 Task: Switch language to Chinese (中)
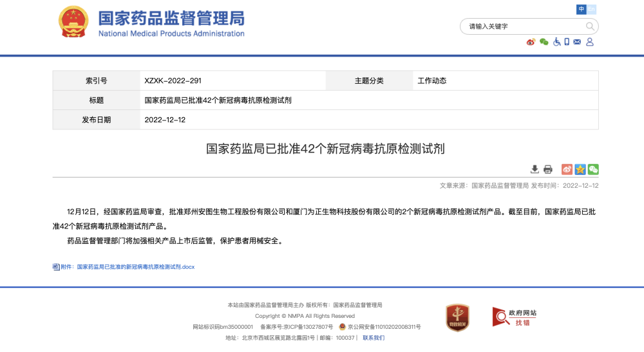[581, 10]
